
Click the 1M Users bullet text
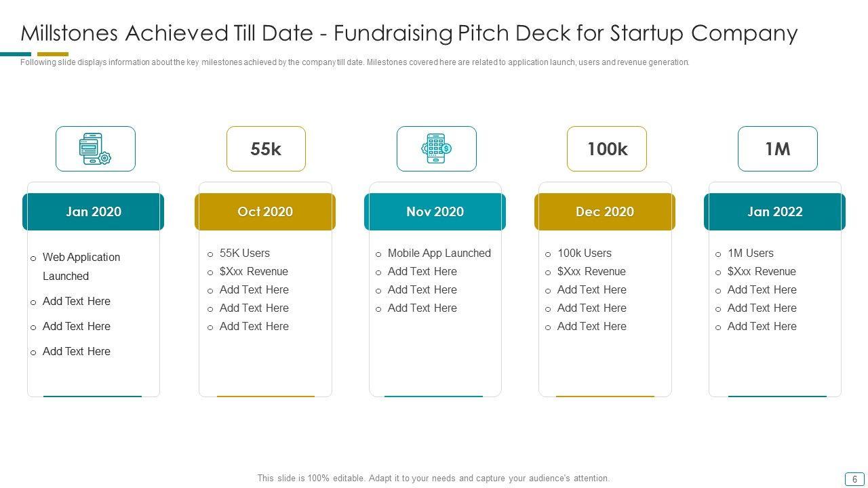750,253
